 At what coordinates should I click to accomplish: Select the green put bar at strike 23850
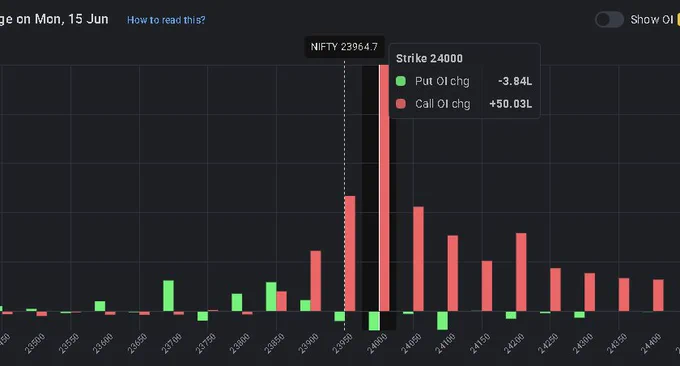tap(271, 297)
